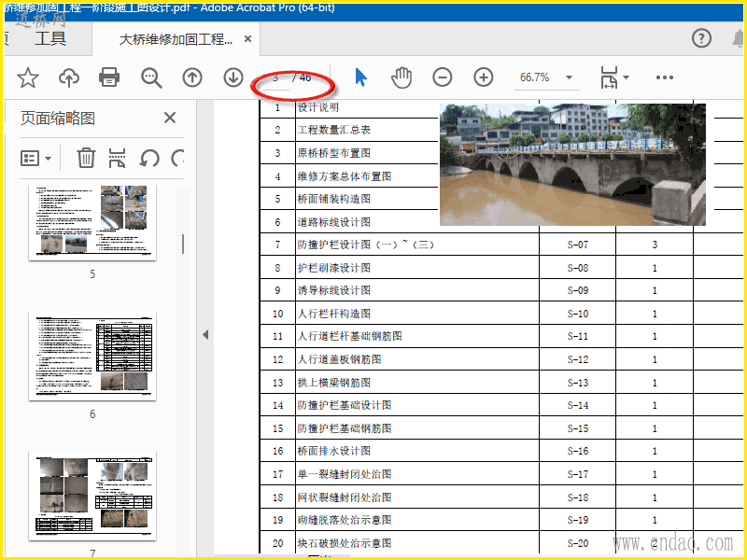Print the document using the printer icon

pos(109,77)
